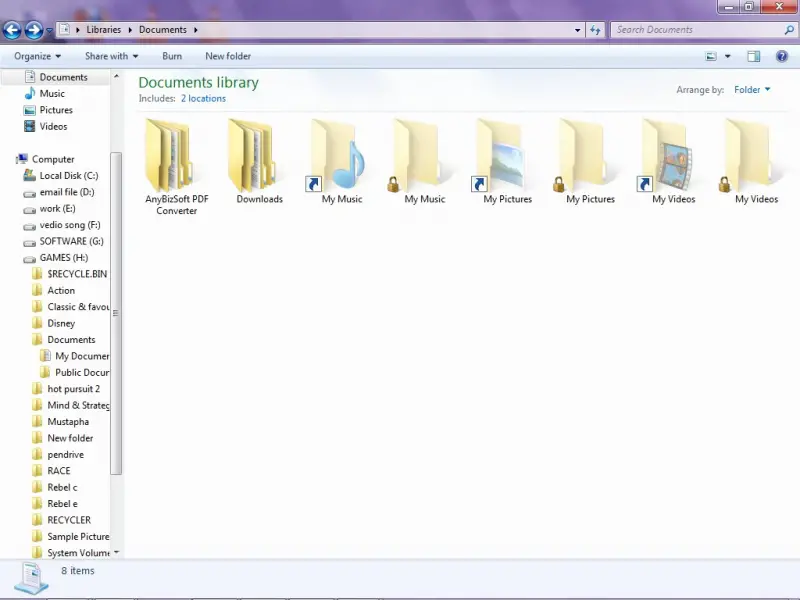Select New folder in navigation tree
The image size is (800, 600).
pyautogui.click(x=62, y=438)
